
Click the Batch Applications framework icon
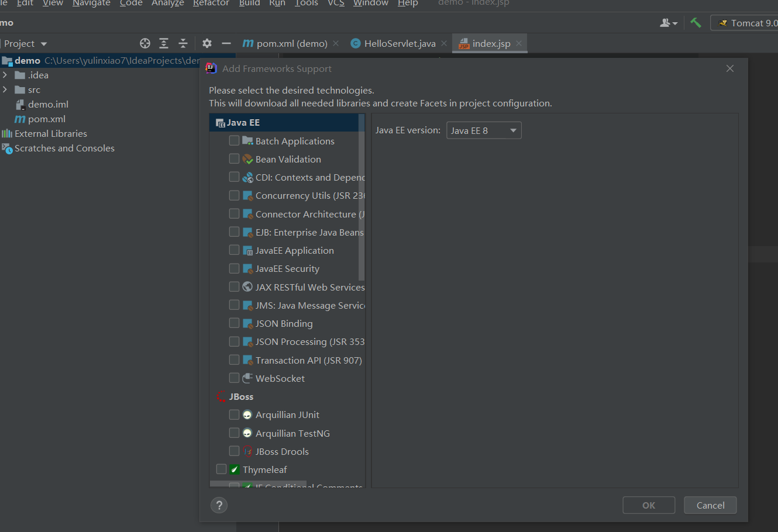point(247,141)
